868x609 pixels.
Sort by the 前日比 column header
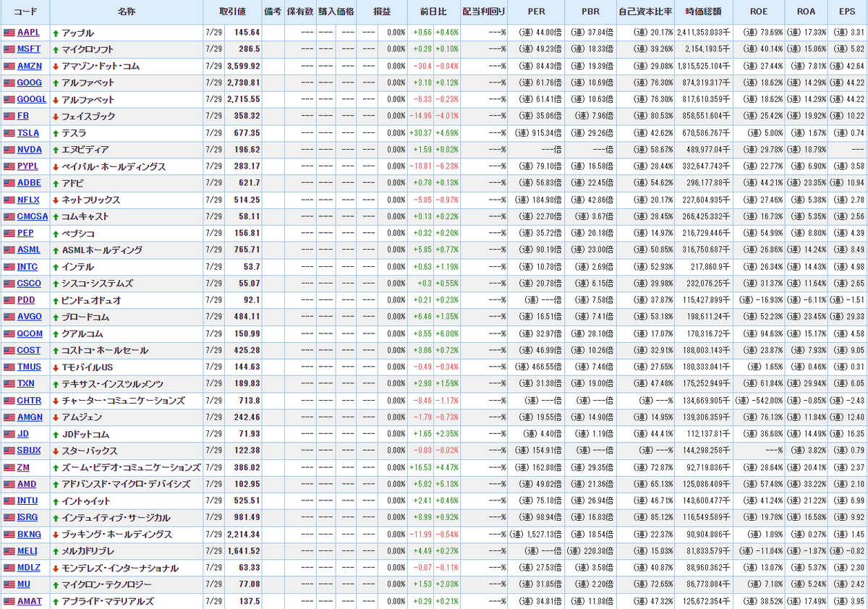(433, 12)
